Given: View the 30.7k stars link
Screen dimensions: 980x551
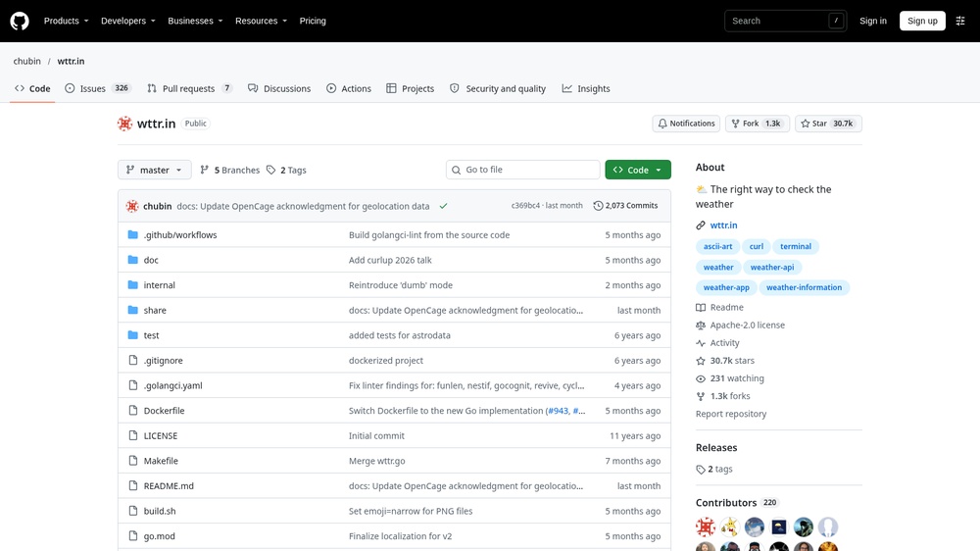Looking at the screenshot, I should (x=725, y=360).
